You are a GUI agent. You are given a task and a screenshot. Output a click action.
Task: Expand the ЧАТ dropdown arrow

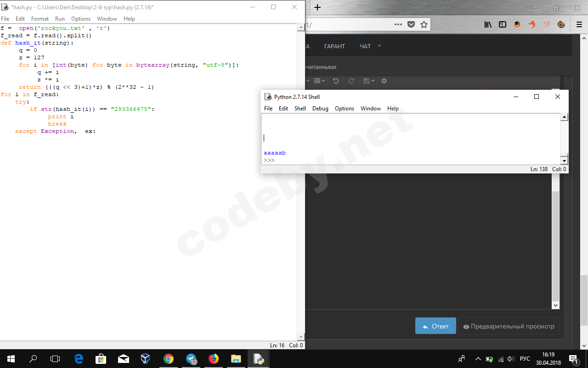tap(379, 46)
